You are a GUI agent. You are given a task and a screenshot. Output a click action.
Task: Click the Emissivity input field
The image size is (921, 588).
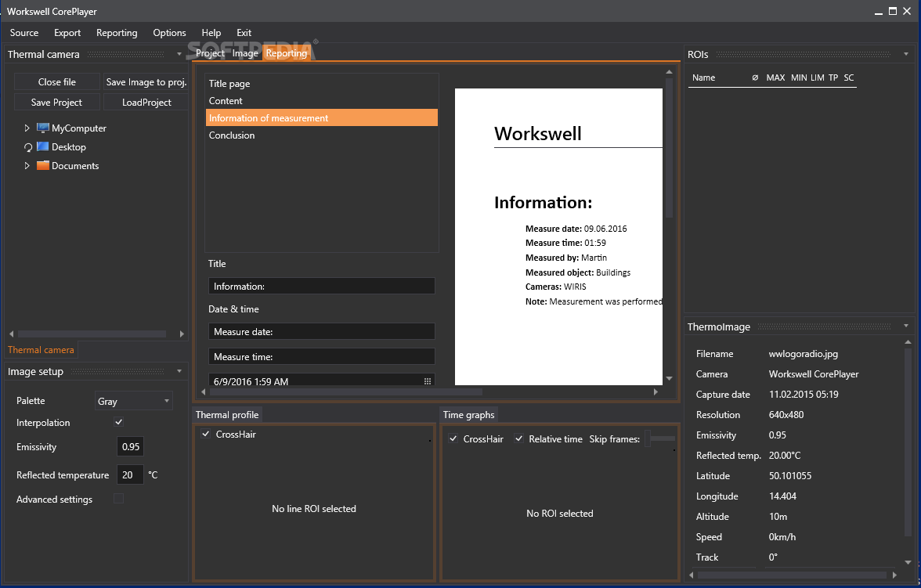[130, 446]
